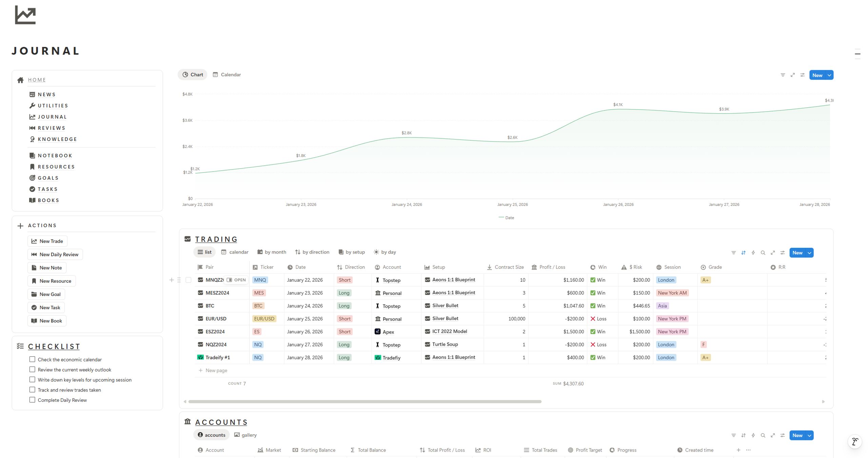Click the filter icon in Trading toolbar
868x458 pixels.
[733, 253]
